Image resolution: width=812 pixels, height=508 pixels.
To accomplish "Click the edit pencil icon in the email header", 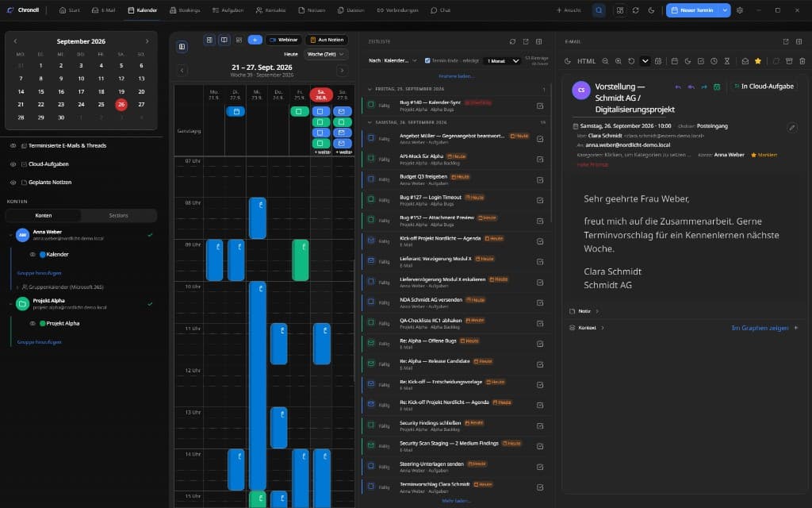I will point(792,128).
